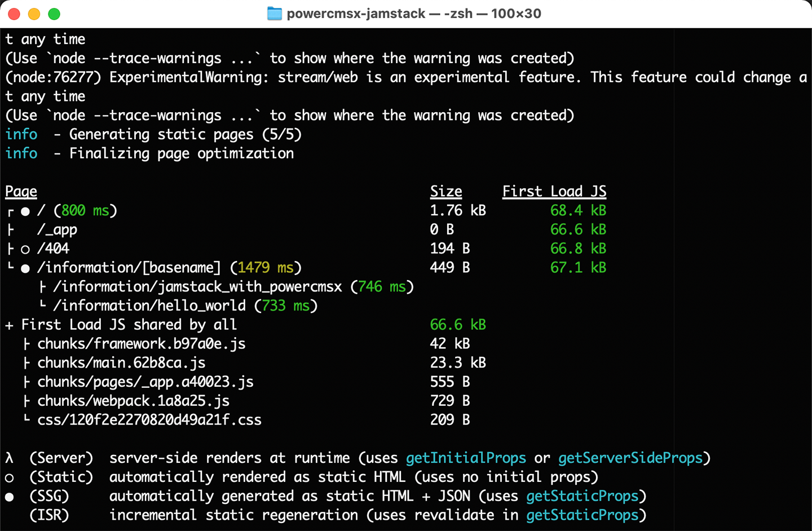Click the '746 ms' build time
Viewport: 812px width, 531px height.
click(x=382, y=287)
